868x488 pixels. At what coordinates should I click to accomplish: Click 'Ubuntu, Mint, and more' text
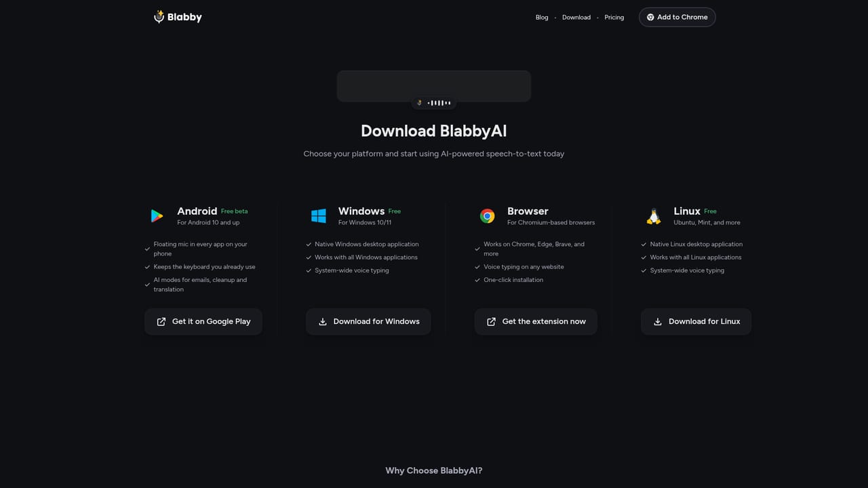click(x=707, y=222)
